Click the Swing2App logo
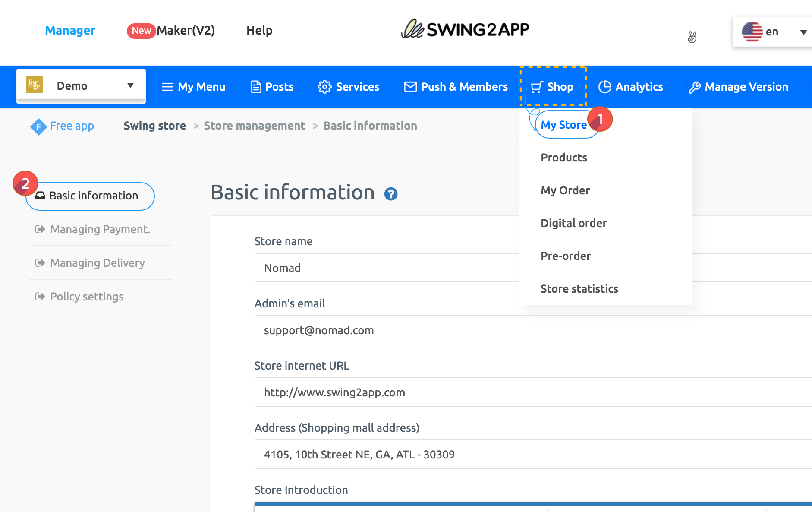Viewport: 812px width, 512px height. [465, 30]
